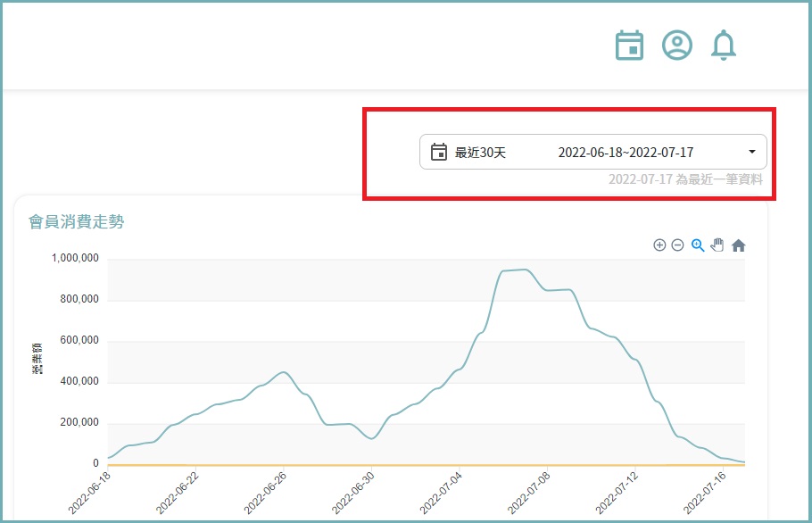The image size is (812, 523).
Task: Open the 最近30天 period selector
Action: coord(480,153)
